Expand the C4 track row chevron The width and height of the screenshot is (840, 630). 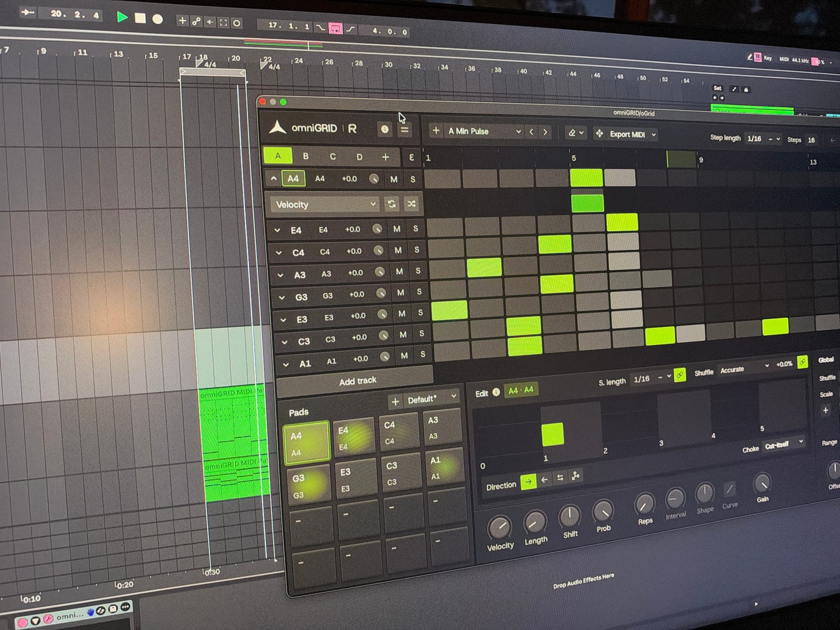click(x=279, y=253)
